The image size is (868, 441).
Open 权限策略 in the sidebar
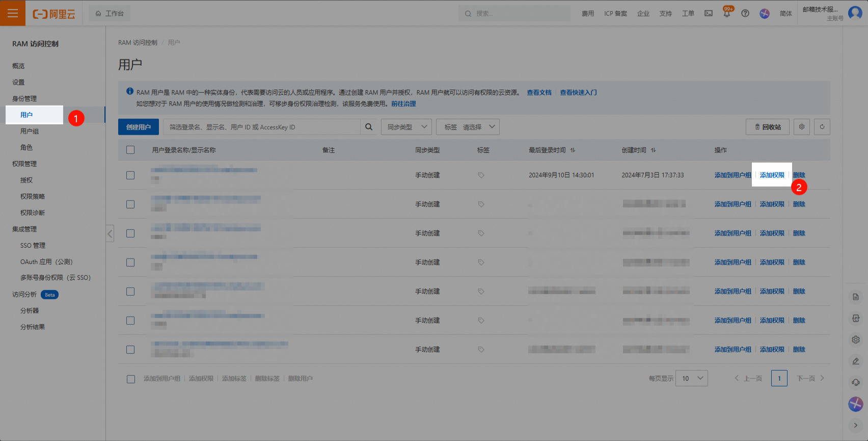click(33, 196)
